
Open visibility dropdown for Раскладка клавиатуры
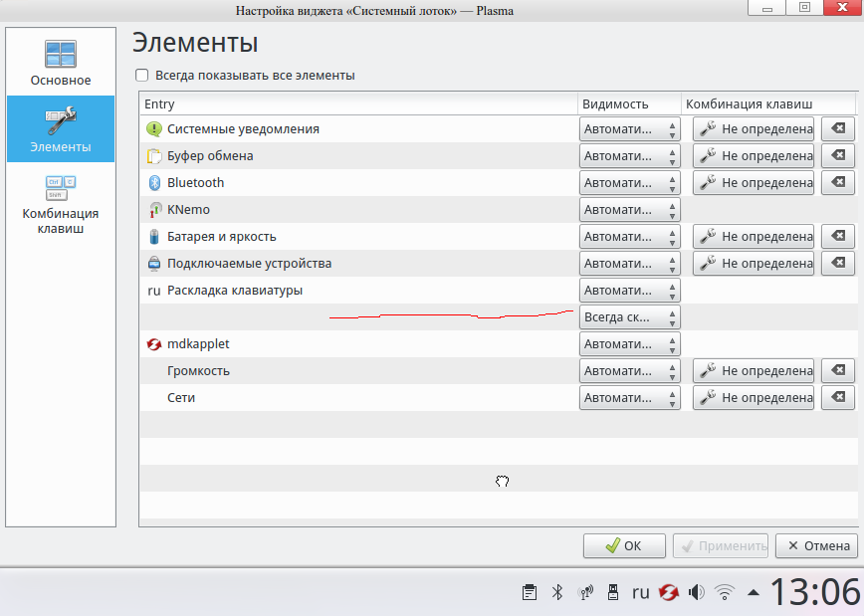point(630,291)
